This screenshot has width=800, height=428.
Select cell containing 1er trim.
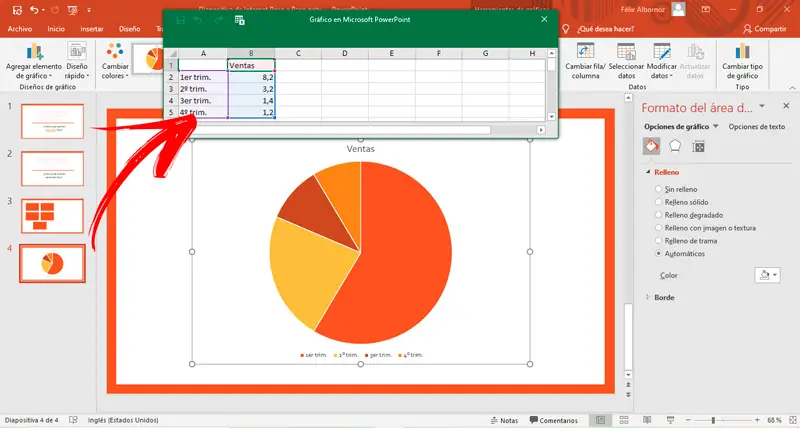pos(203,77)
